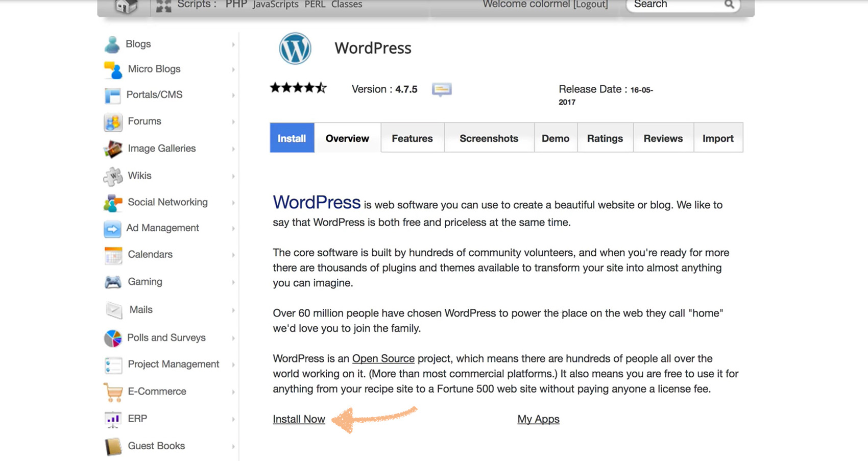868x461 pixels.
Task: Click the search magnifier icon
Action: click(729, 5)
